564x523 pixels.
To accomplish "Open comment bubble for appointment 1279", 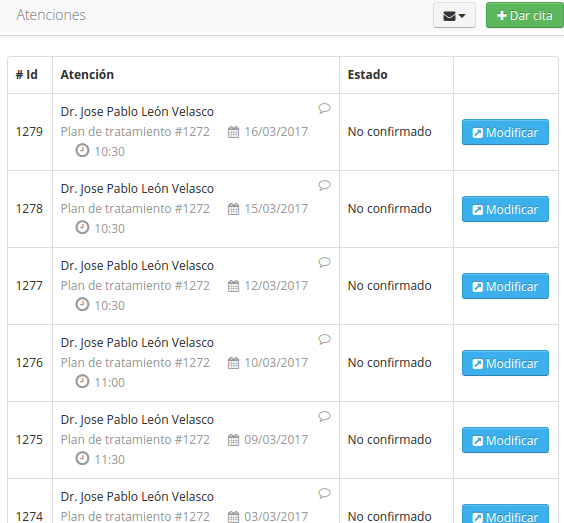I will click(x=324, y=108).
